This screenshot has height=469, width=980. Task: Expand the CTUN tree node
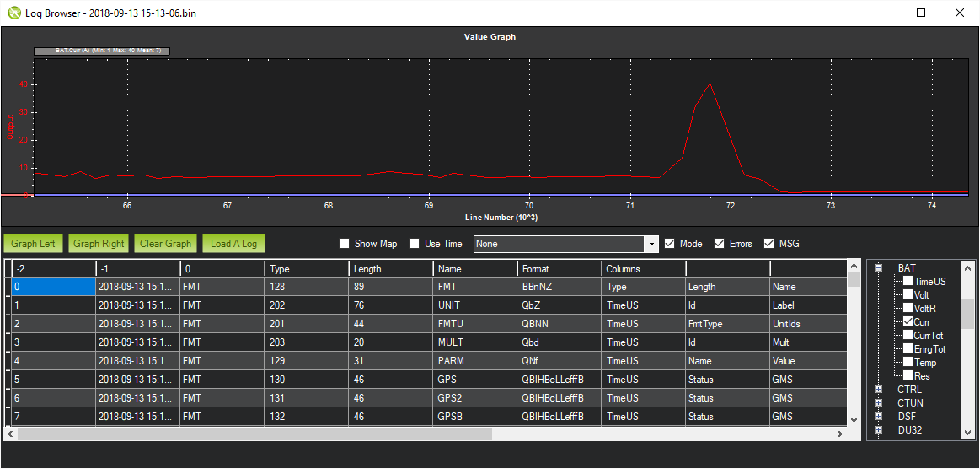[878, 403]
